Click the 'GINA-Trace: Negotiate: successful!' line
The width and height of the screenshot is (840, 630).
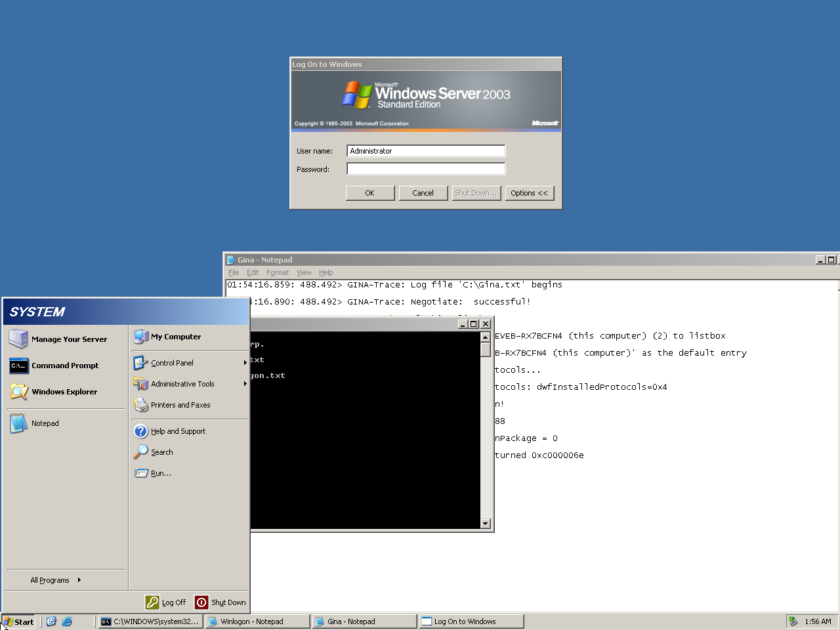[x=438, y=302]
